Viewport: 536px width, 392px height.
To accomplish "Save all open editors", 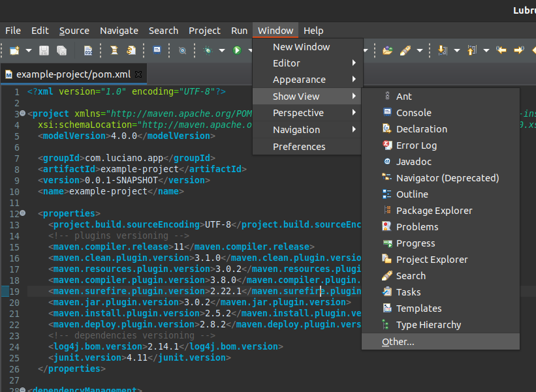I will [61, 50].
